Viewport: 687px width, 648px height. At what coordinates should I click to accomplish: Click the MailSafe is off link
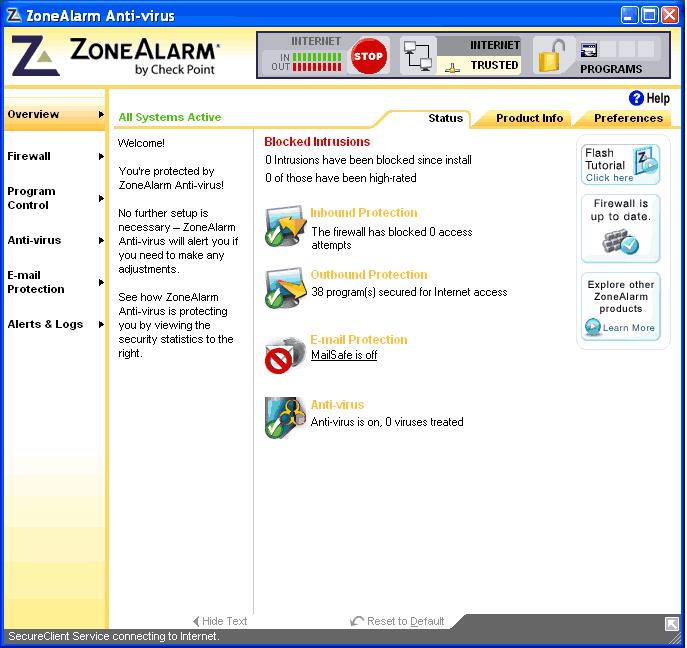coord(344,355)
